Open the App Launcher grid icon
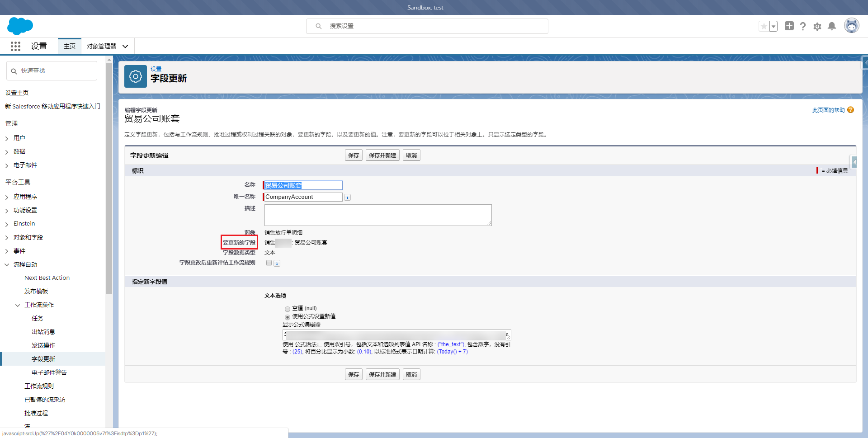The height and width of the screenshot is (438, 868). coord(15,46)
